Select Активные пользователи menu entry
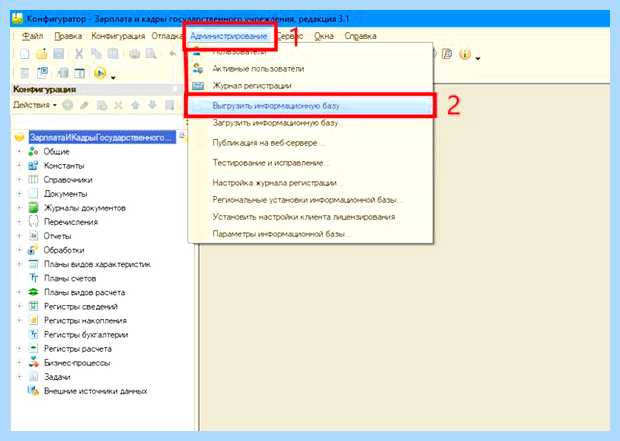Image resolution: width=620 pixels, height=441 pixels. (310, 69)
